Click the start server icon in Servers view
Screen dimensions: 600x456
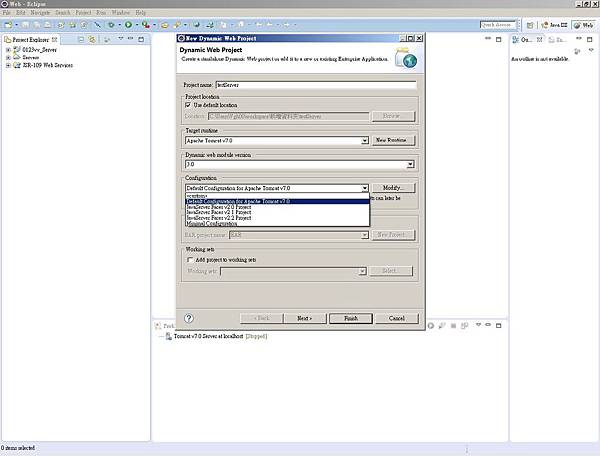(431, 326)
